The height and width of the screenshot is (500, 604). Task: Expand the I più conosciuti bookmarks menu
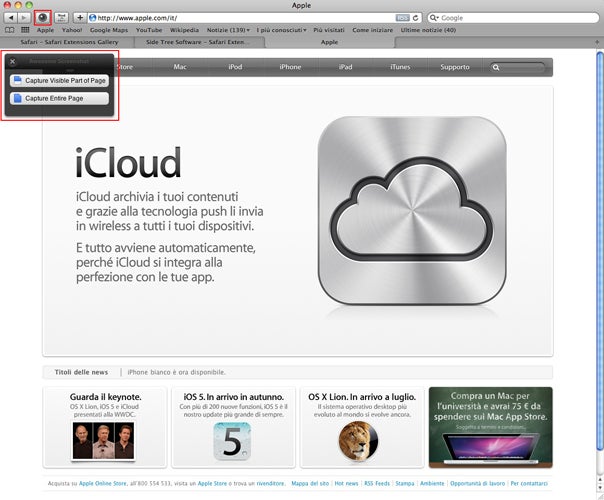281,30
